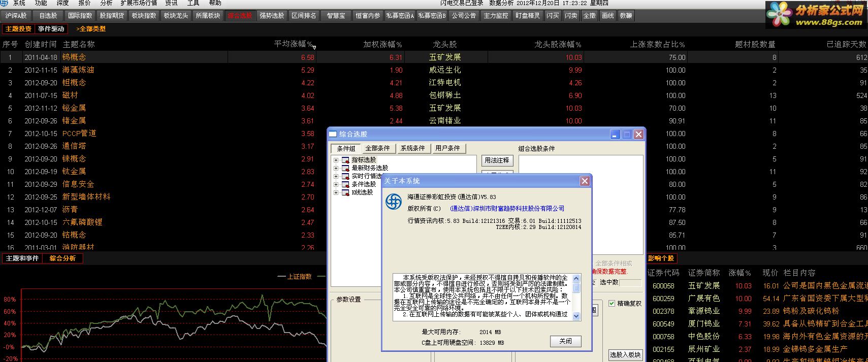Expand the 条件选股 tree node
This screenshot has width=868, height=362.
336,184
